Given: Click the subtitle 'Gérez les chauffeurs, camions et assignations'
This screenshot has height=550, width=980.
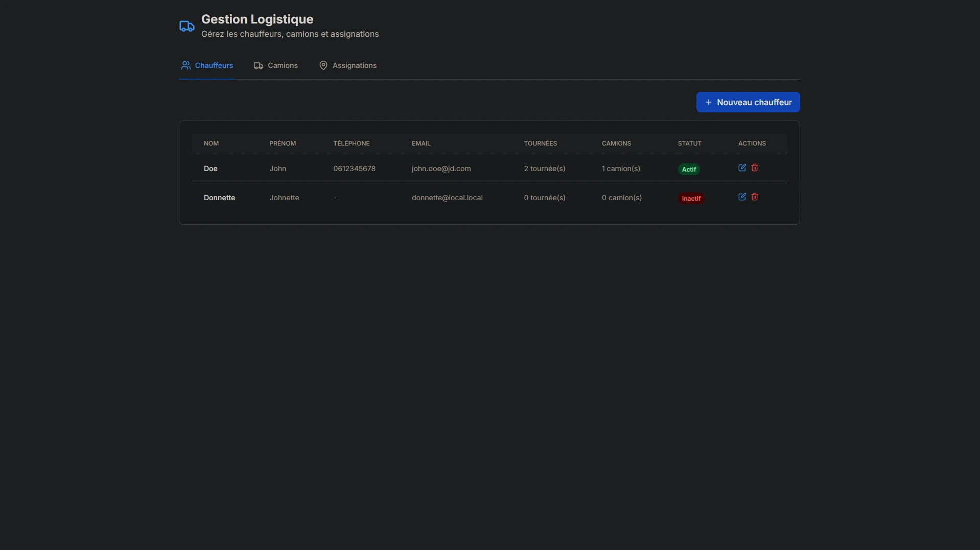Looking at the screenshot, I should coord(290,34).
